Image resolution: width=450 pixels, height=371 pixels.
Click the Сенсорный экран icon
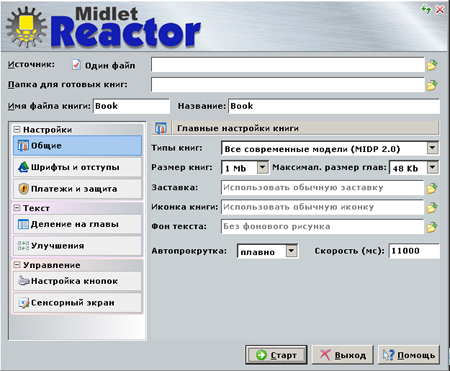(x=23, y=303)
